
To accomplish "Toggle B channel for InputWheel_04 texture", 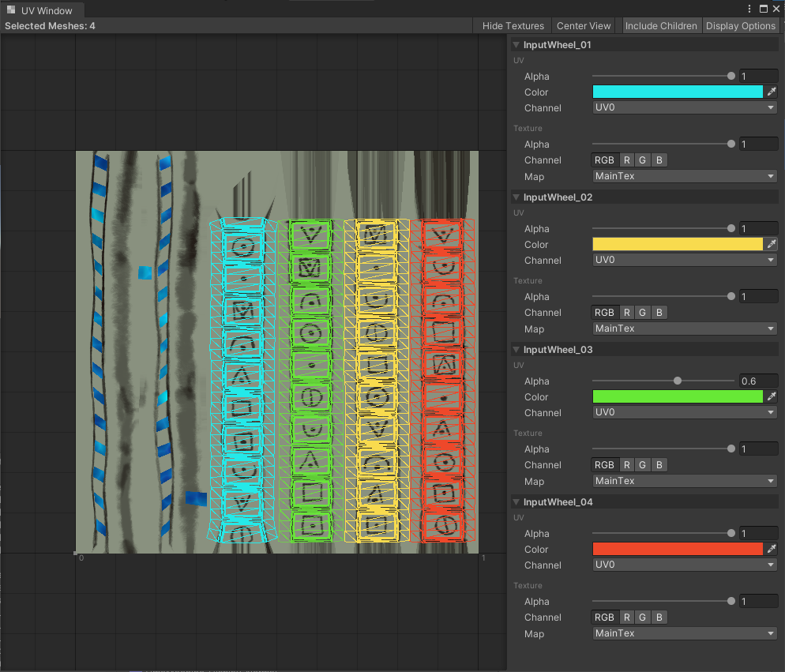I will (659, 618).
